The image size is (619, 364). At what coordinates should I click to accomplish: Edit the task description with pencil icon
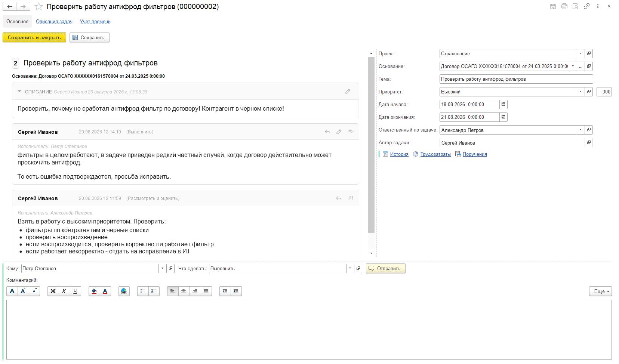tap(348, 92)
